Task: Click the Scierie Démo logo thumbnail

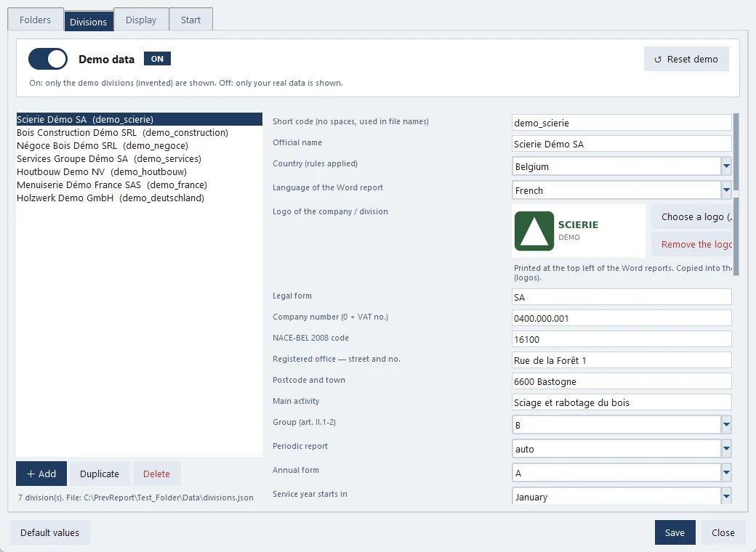Action: (578, 231)
